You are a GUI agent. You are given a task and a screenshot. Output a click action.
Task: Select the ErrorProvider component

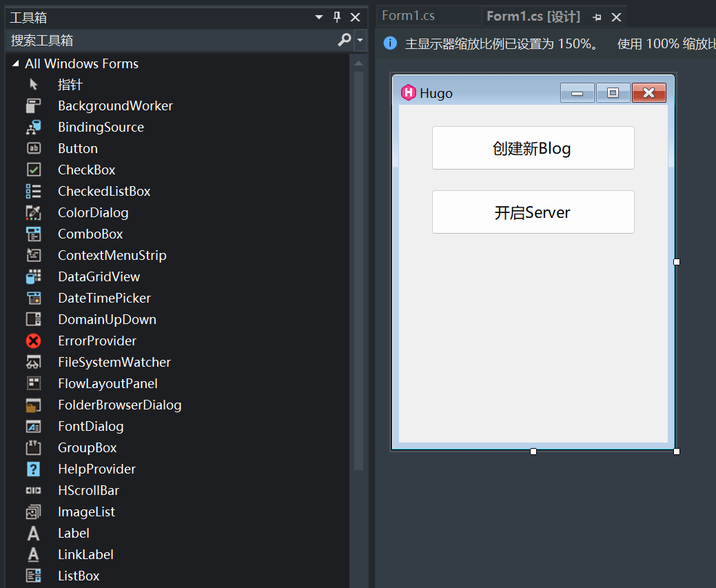[x=97, y=341]
